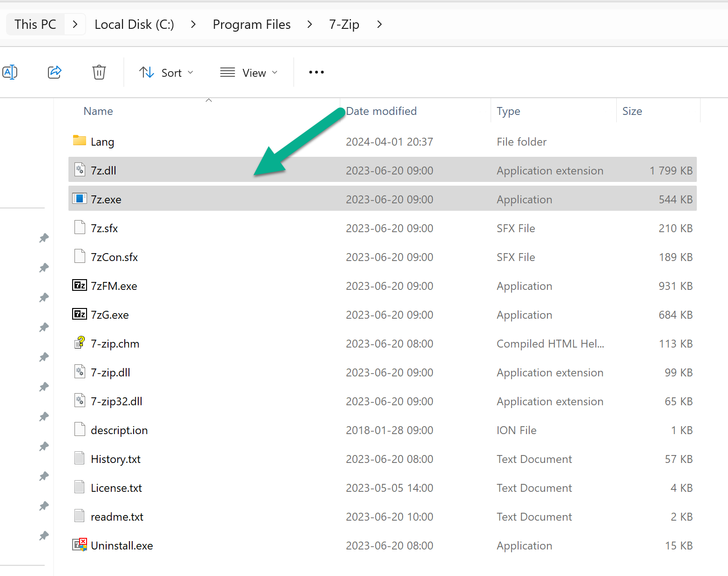Select the Uninstall.exe application icon

click(80, 545)
